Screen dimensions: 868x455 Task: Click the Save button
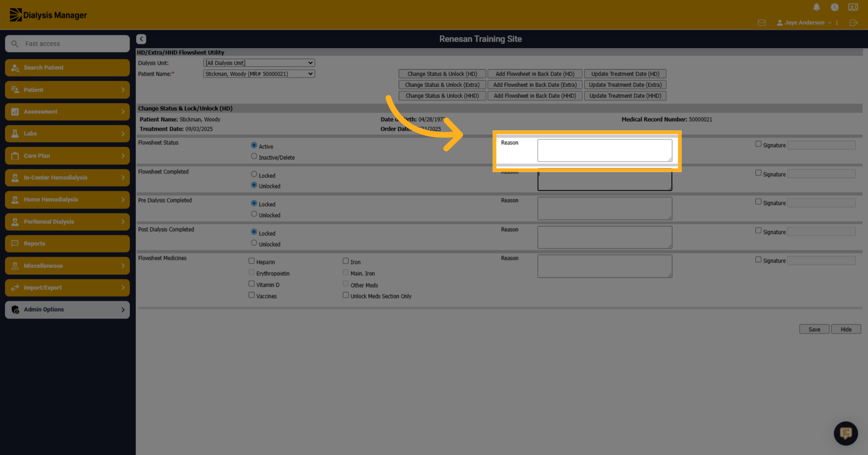[x=814, y=329]
